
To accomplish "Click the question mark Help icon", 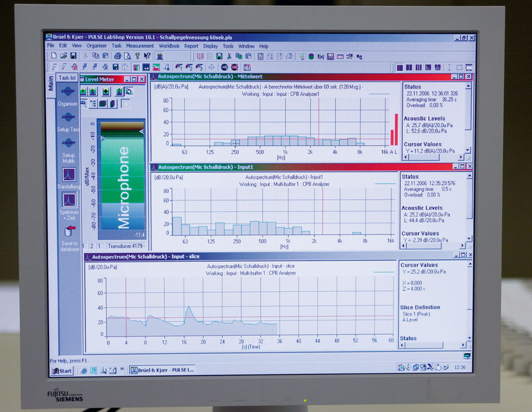I will click(137, 56).
